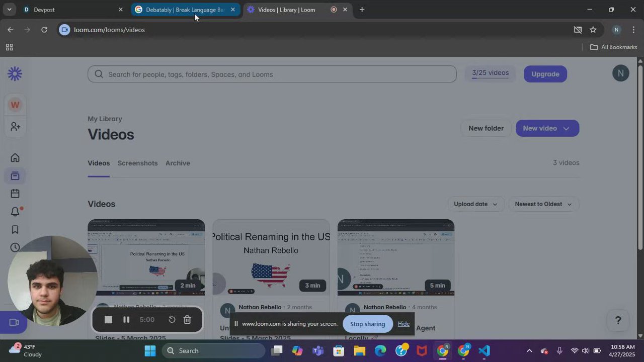Viewport: 644px width, 362px height.
Task: Restart the recording with the restart icon
Action: 172,320
